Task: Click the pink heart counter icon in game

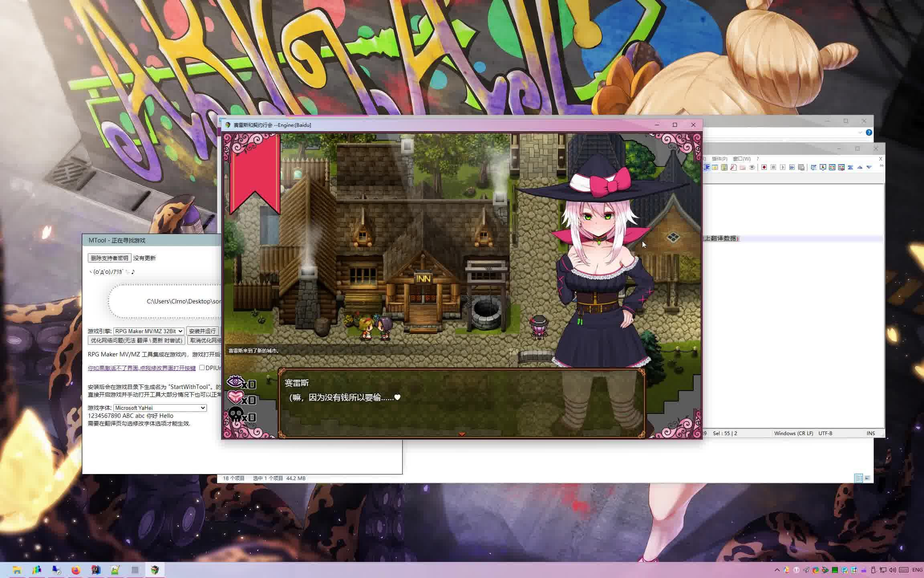Action: tap(235, 397)
